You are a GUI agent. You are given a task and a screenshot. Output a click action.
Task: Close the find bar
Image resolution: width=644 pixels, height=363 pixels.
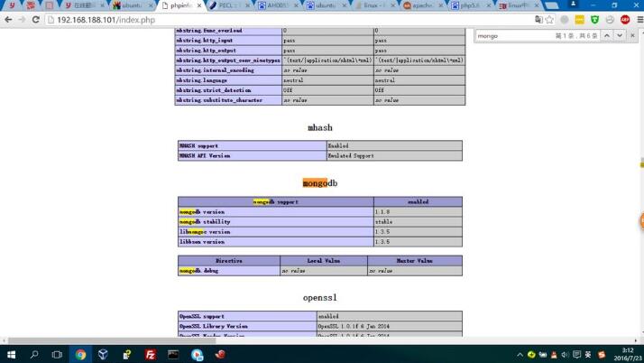click(634, 35)
